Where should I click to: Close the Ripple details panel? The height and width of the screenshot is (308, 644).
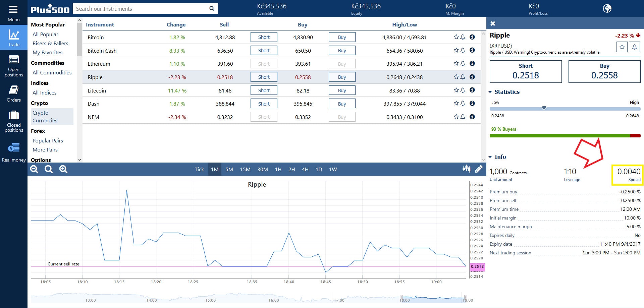click(x=493, y=23)
